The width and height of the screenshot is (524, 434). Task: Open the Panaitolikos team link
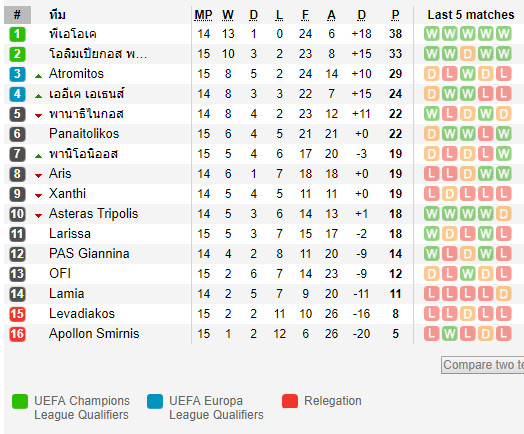(84, 134)
